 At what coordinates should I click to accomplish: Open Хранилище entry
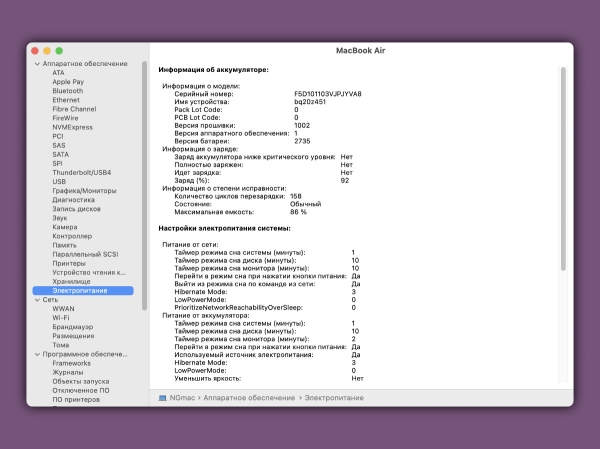(71, 282)
